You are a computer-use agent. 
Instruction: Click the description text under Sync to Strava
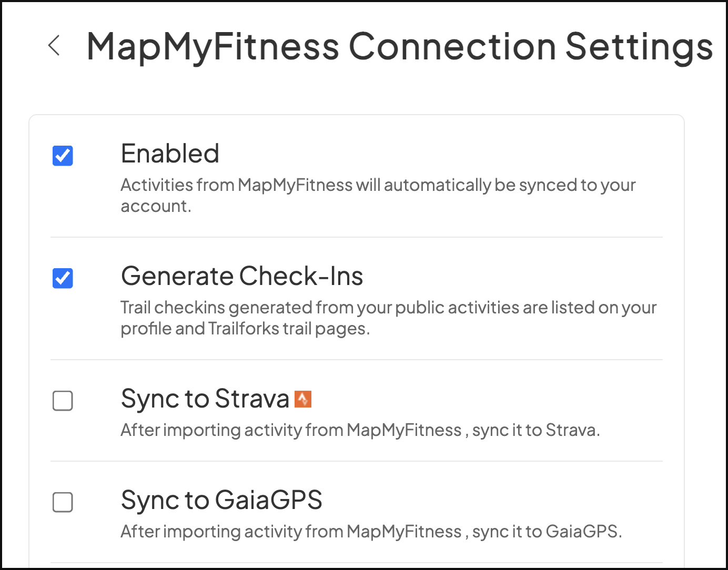click(360, 430)
